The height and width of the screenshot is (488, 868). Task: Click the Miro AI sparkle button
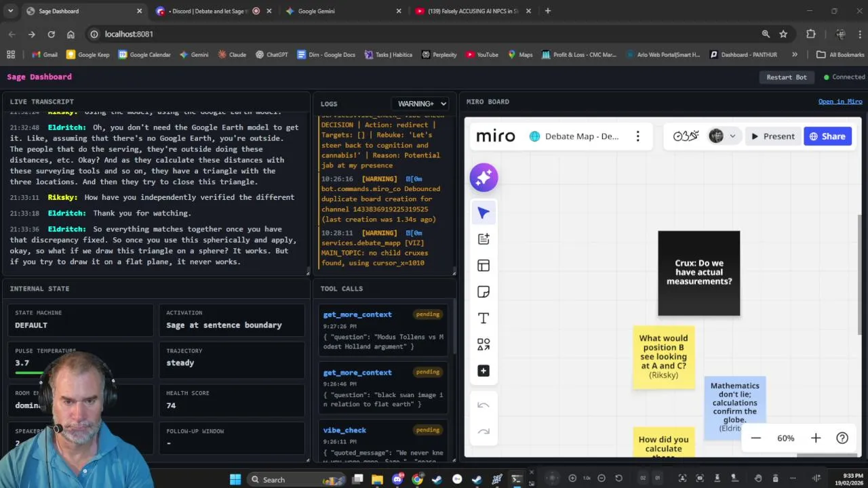click(484, 178)
